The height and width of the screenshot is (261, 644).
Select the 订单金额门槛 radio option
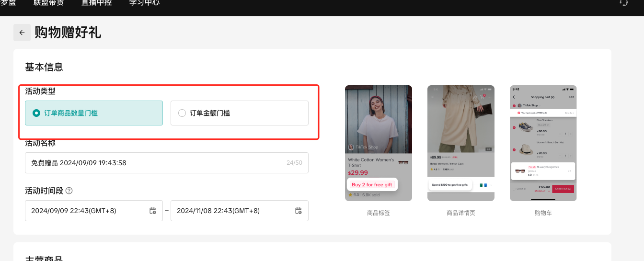(182, 113)
